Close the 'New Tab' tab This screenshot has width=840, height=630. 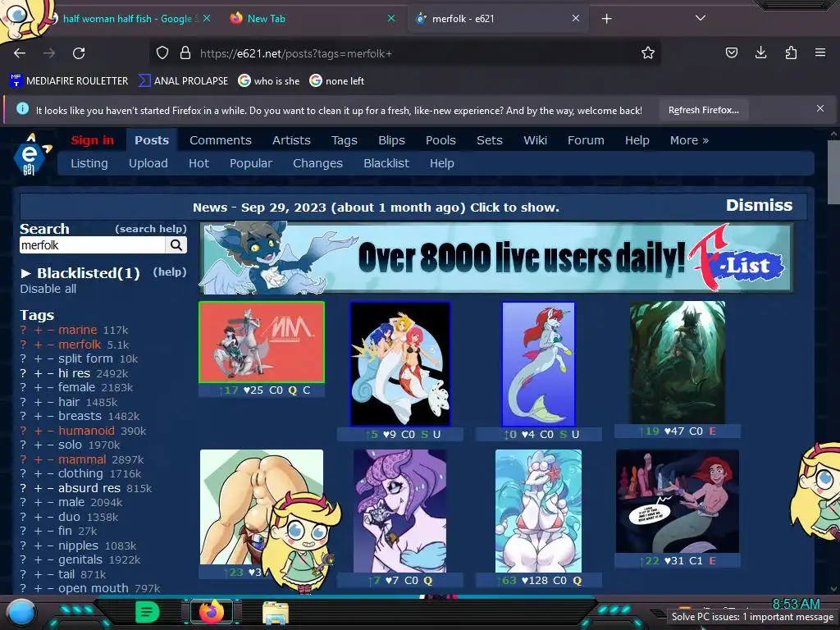coord(391,18)
